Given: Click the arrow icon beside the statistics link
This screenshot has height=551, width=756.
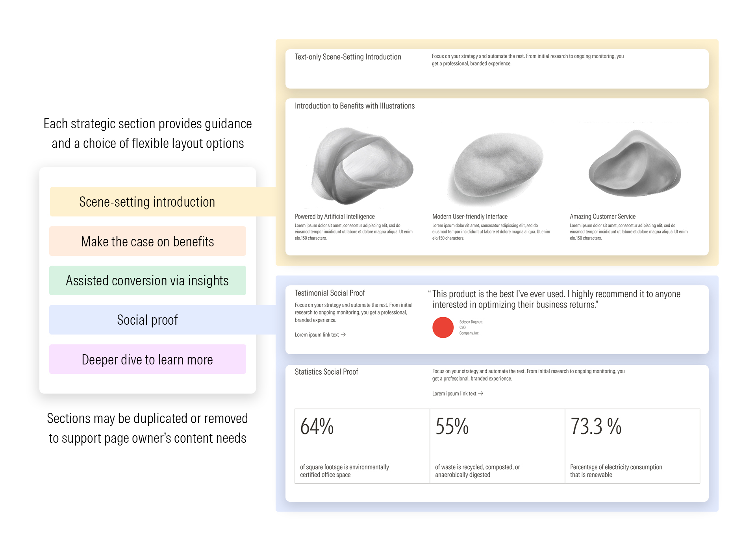Looking at the screenshot, I should click(481, 394).
